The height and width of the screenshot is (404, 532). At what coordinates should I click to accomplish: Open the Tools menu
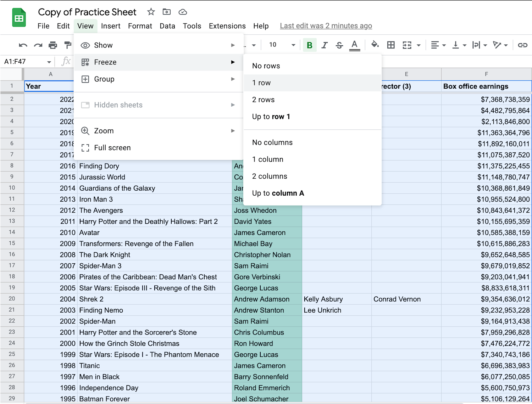[x=192, y=26]
